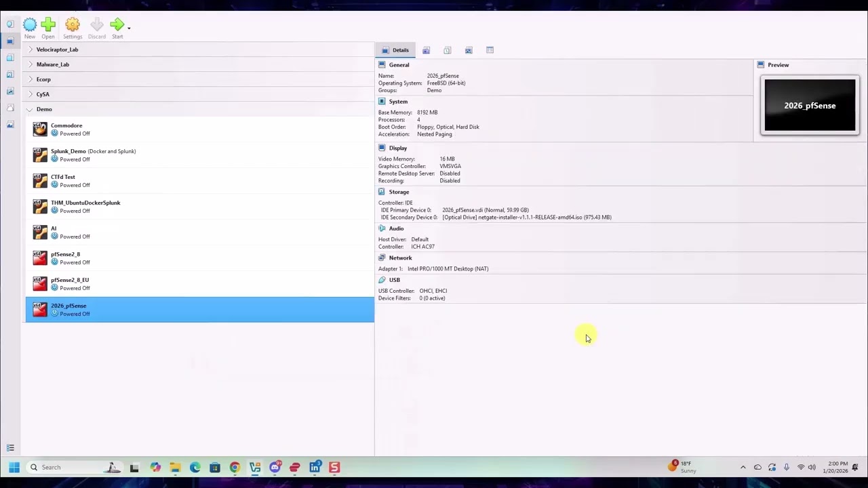
Task: Click the Storage section header
Action: [x=399, y=192]
